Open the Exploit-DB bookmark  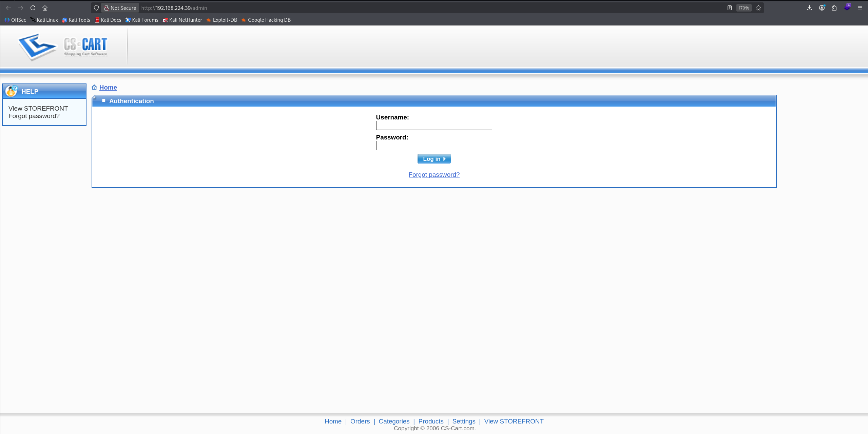click(221, 20)
